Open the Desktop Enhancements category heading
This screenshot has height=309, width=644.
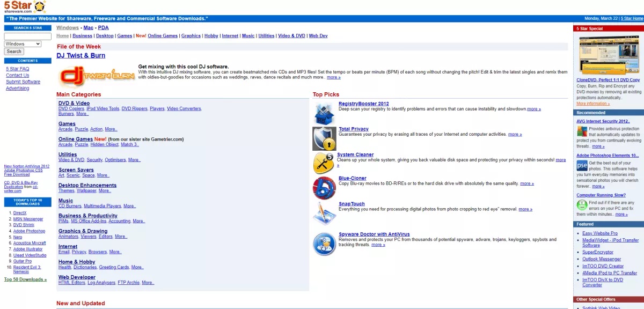coord(87,185)
